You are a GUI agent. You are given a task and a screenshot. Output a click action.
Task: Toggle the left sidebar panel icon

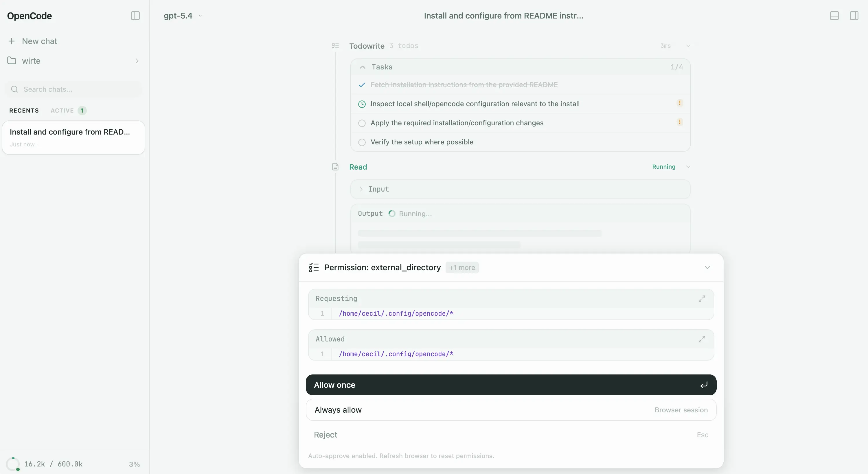point(135,16)
